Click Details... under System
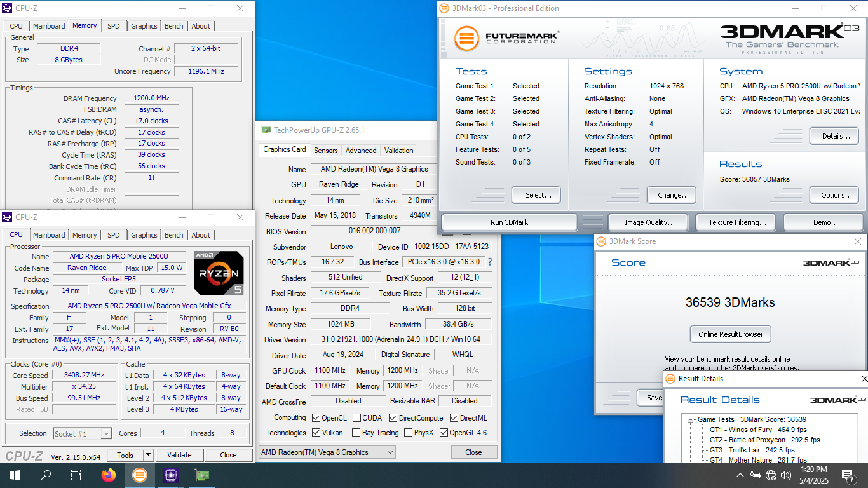Screen dimensions: 868x488 (834, 136)
